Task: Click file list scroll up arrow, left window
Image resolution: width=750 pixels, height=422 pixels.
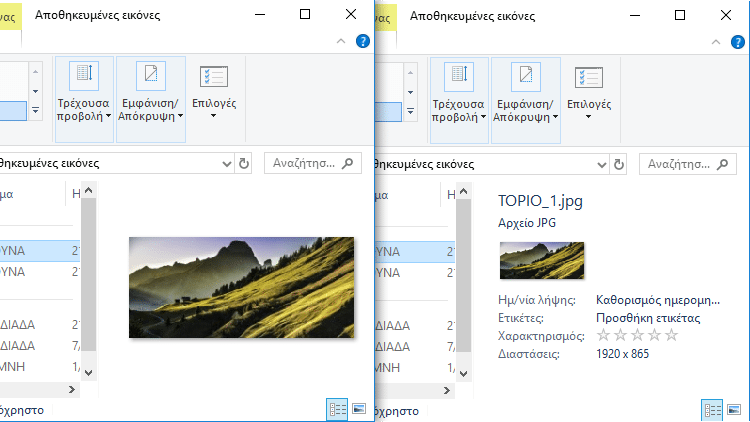Action: pyautogui.click(x=88, y=190)
